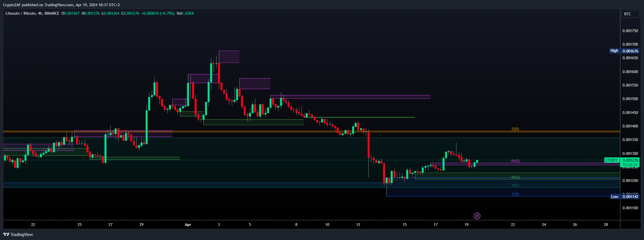
Task: Click the 25 date on the time axis
Action: tap(79, 225)
